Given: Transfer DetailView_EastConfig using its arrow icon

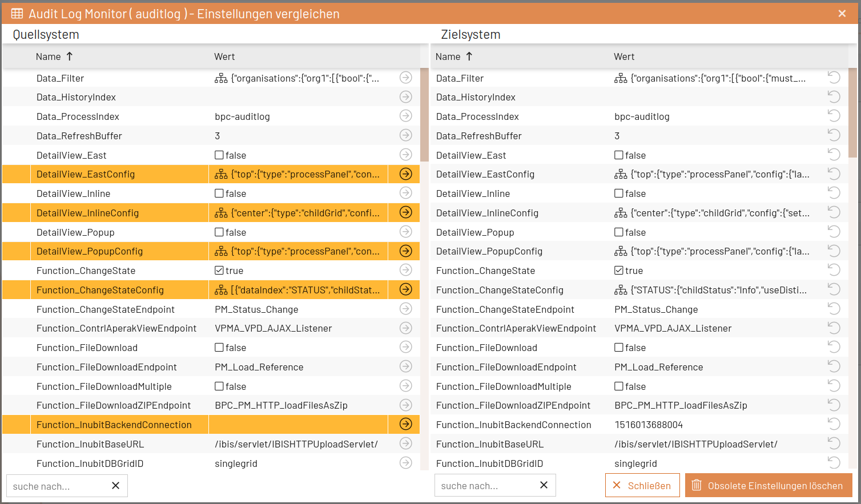Looking at the screenshot, I should point(405,174).
